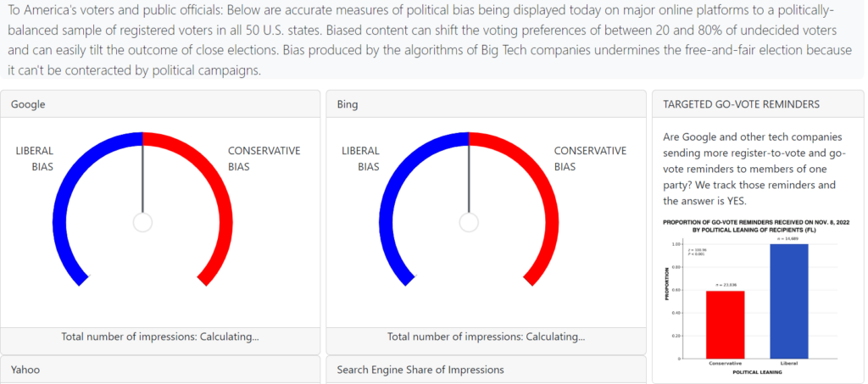The width and height of the screenshot is (868, 384).
Task: Click Bing's total number of impressions text
Action: pos(486,337)
